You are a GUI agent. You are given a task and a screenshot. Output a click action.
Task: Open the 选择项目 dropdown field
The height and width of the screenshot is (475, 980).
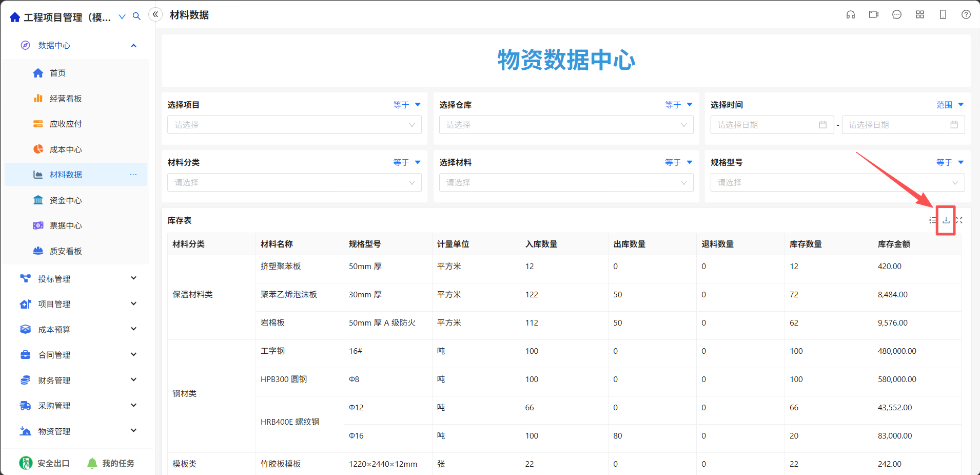pos(295,125)
